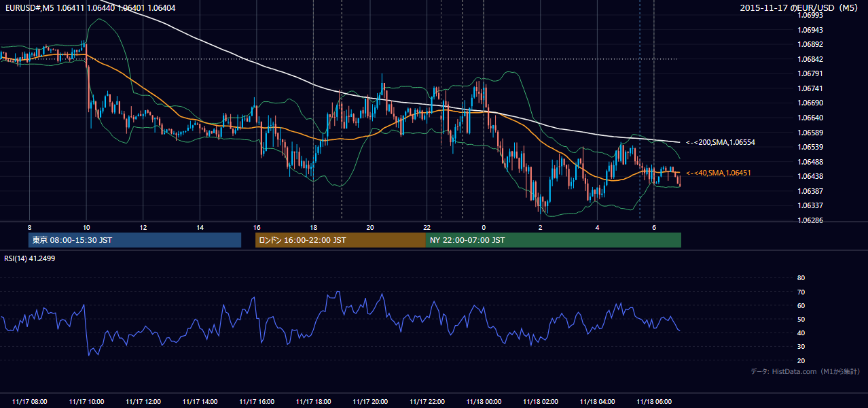Viewport: 868px width, 408px height.
Task: Click the 11/17 12:00 bottom time label
Action: 143,402
